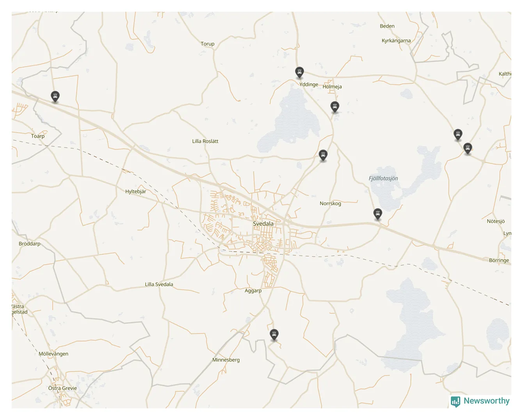The image size is (523, 420).
Task: Click the car marker northwest of Toarp
Action: pos(55,96)
